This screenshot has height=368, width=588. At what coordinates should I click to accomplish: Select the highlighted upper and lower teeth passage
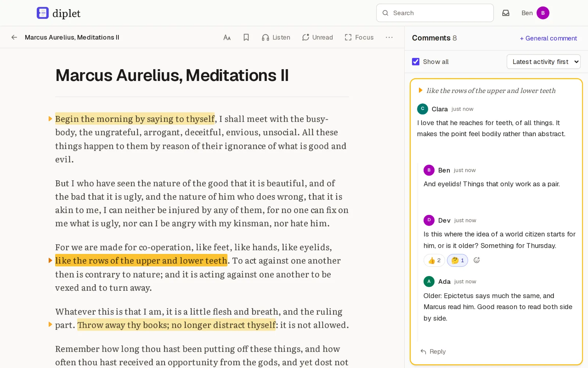click(141, 261)
